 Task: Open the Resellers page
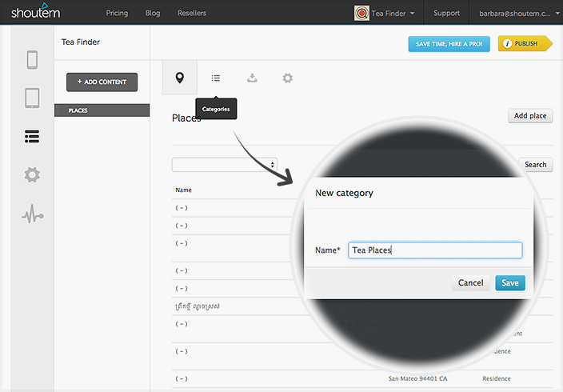click(192, 13)
